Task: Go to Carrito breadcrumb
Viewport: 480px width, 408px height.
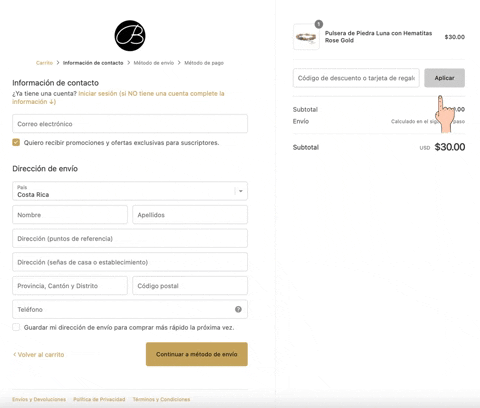Action: (x=44, y=63)
